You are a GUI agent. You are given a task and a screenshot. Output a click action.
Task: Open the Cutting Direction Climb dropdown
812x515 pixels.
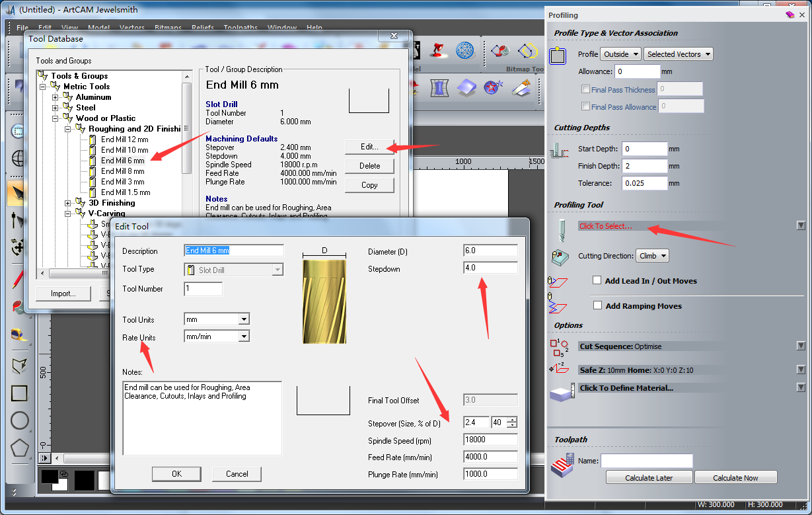(x=652, y=256)
